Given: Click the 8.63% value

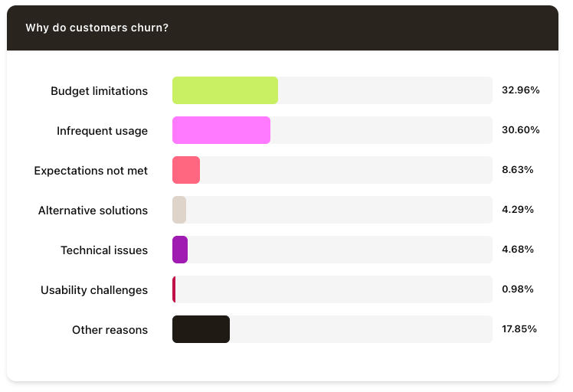Looking at the screenshot, I should [518, 170].
